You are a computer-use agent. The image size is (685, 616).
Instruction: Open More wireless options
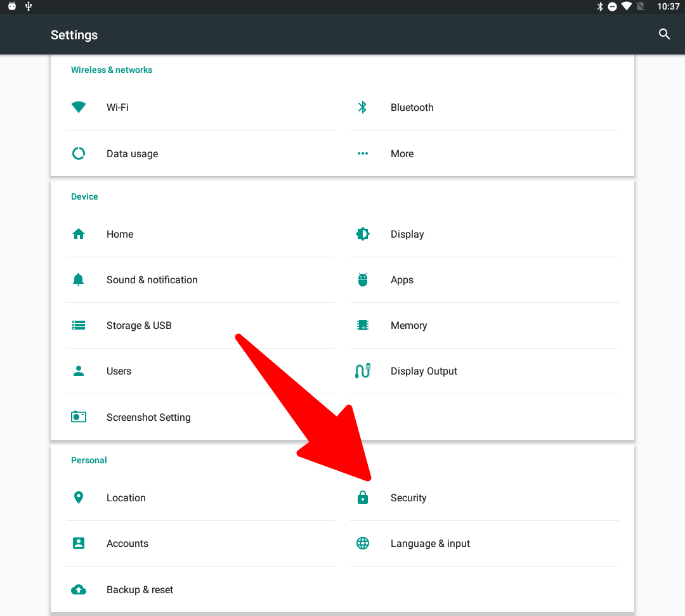point(485,153)
